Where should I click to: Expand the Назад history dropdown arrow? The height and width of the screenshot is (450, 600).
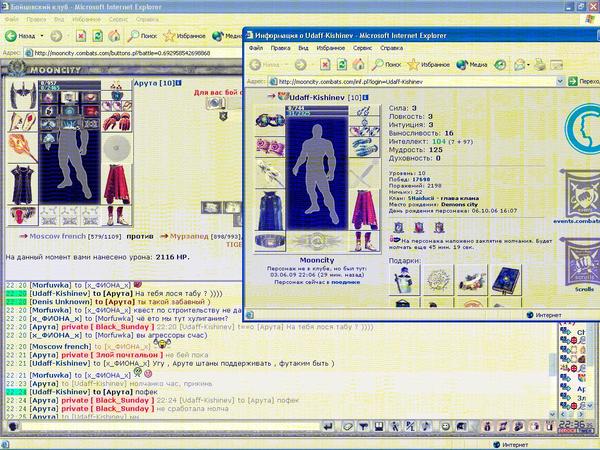(x=42, y=36)
